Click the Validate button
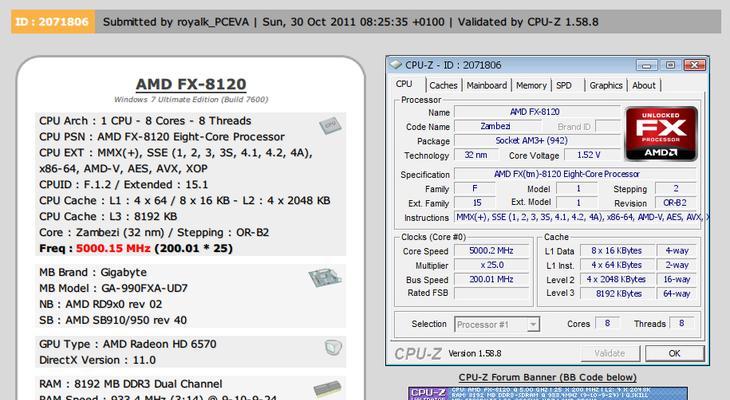 (610, 353)
